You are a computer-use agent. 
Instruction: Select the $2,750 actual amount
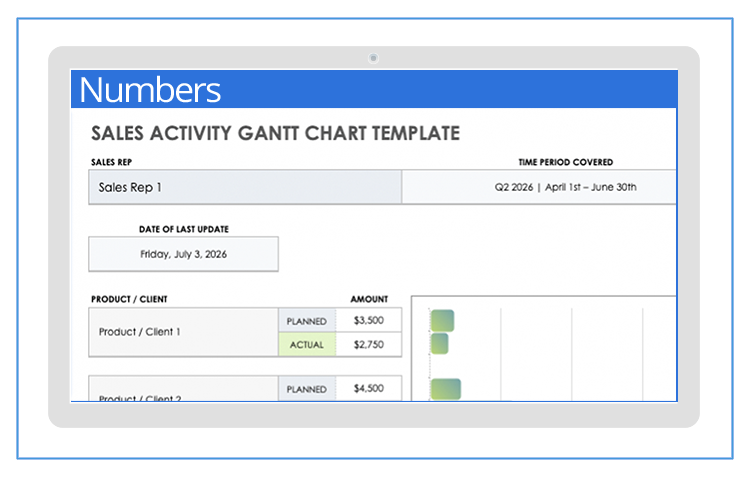[369, 344]
